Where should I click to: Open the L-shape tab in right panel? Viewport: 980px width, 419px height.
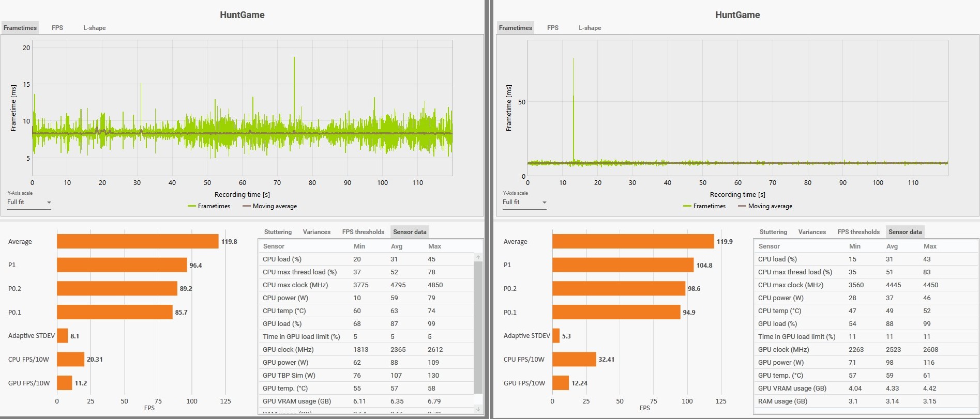coord(590,28)
